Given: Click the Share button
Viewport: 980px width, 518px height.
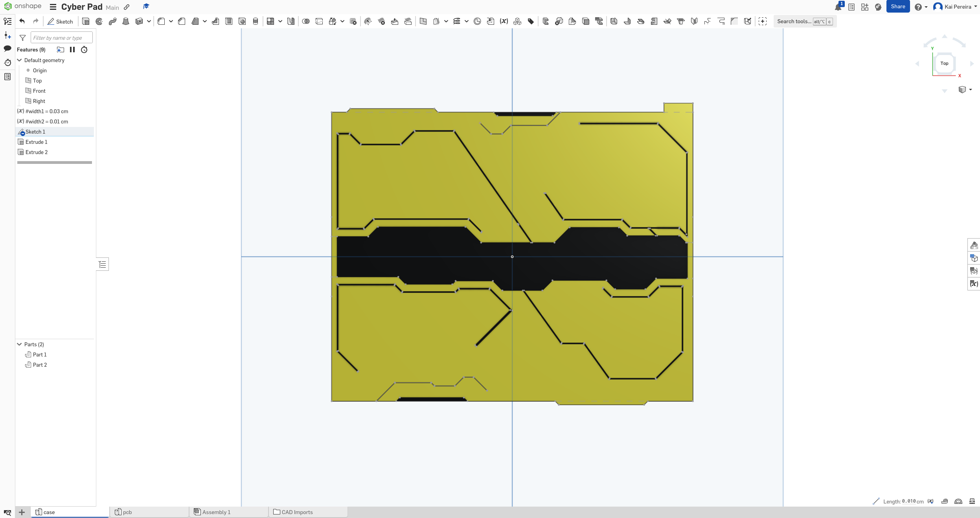Looking at the screenshot, I should [898, 6].
